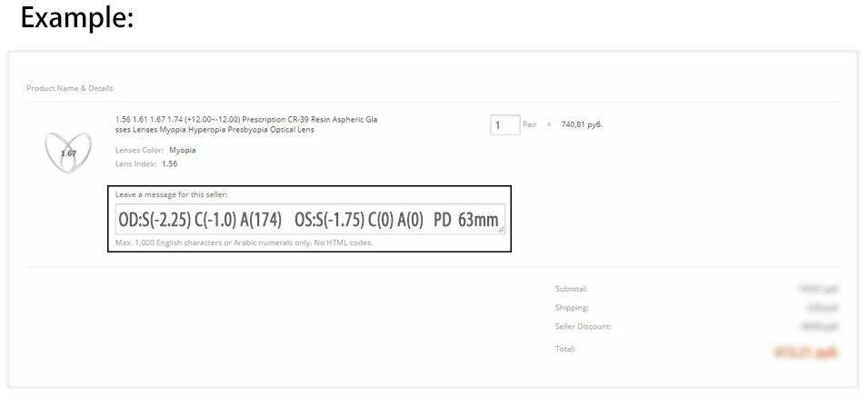Click the seller message text box
This screenshot has height=415, width=868.
click(310, 219)
